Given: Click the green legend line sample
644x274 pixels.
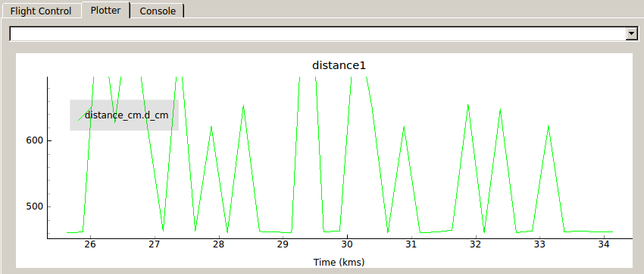Looking at the screenshot, I should click(x=85, y=114).
